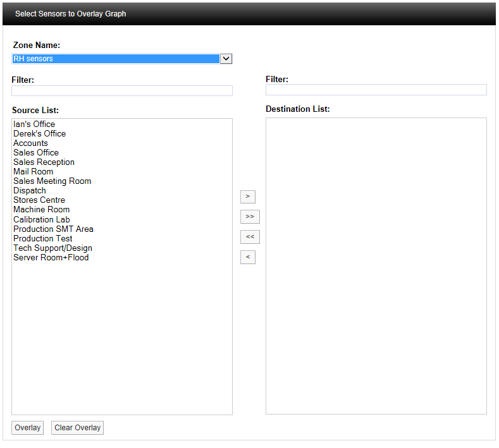Select Ian's Office in Source List
The height and width of the screenshot is (448, 499).
tap(34, 124)
